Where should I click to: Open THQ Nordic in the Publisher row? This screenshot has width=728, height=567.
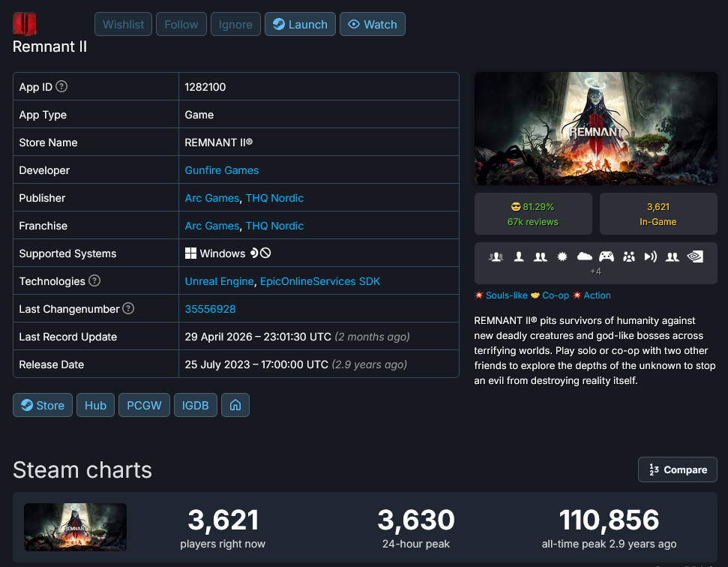point(274,198)
